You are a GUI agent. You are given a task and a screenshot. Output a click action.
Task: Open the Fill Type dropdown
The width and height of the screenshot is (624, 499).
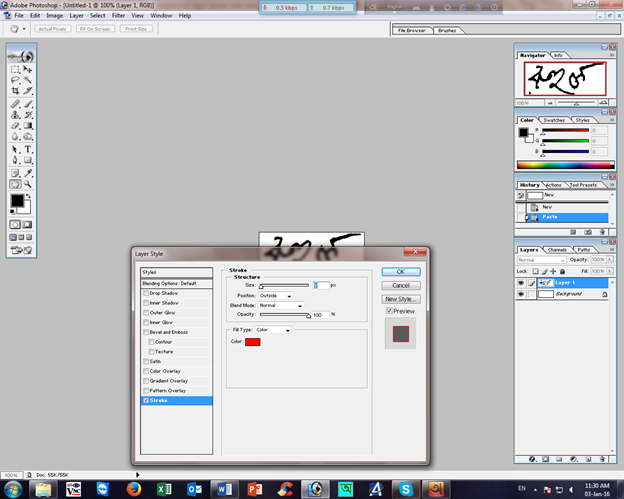[273, 329]
